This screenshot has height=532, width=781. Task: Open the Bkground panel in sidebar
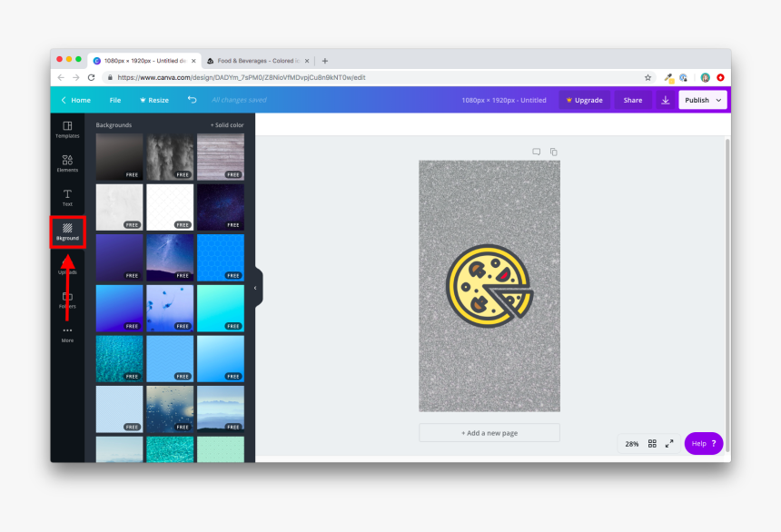click(x=67, y=232)
